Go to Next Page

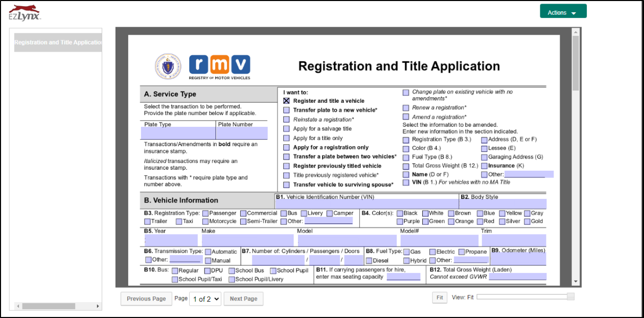click(x=243, y=299)
